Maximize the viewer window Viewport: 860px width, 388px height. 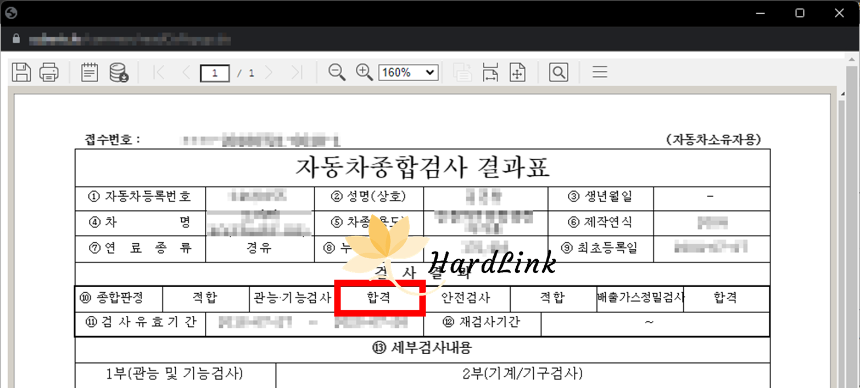[x=800, y=13]
